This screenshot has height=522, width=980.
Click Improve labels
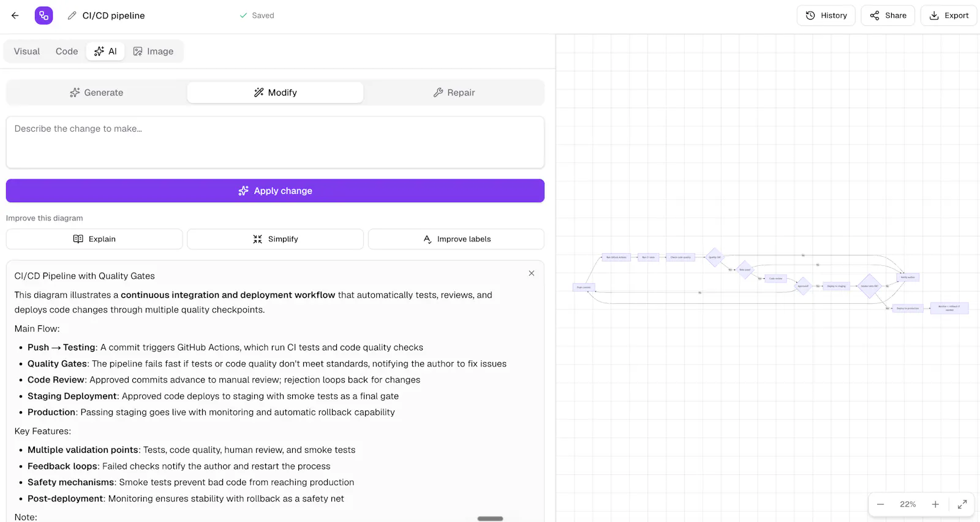(x=456, y=239)
